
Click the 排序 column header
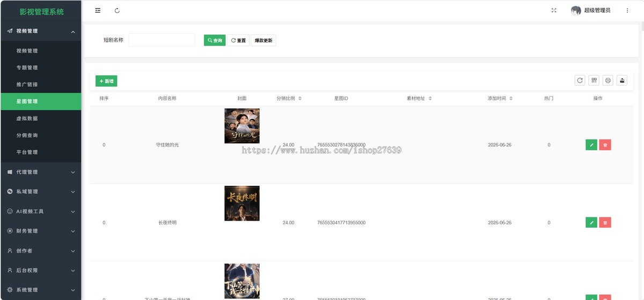pos(104,99)
